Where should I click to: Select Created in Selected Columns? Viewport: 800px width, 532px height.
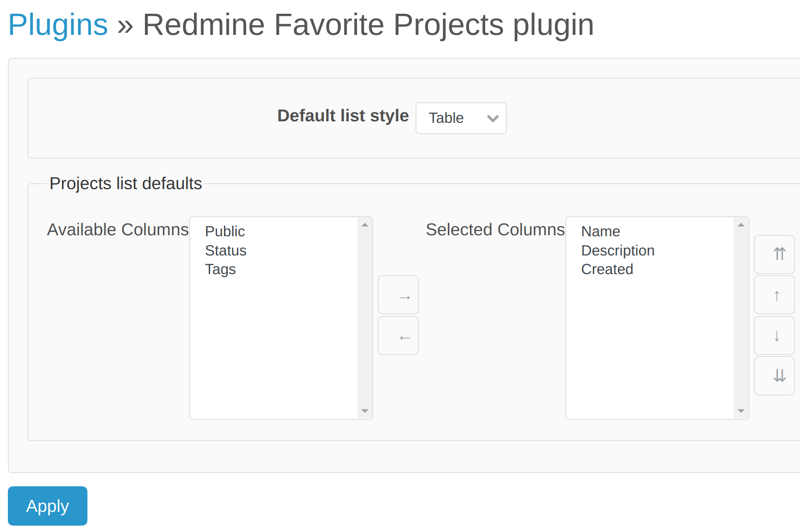click(x=607, y=269)
